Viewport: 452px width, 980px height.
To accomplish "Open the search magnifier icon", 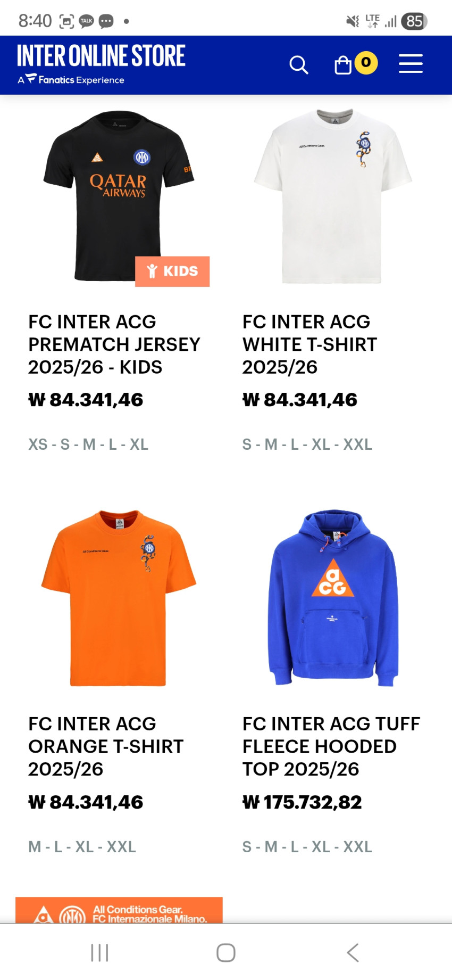I will (x=299, y=65).
